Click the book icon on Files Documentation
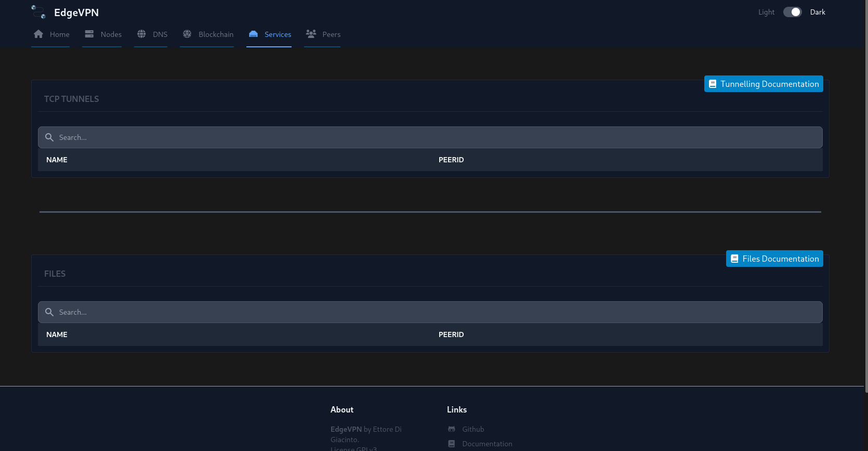Viewport: 868px width, 451px height. [x=734, y=259]
